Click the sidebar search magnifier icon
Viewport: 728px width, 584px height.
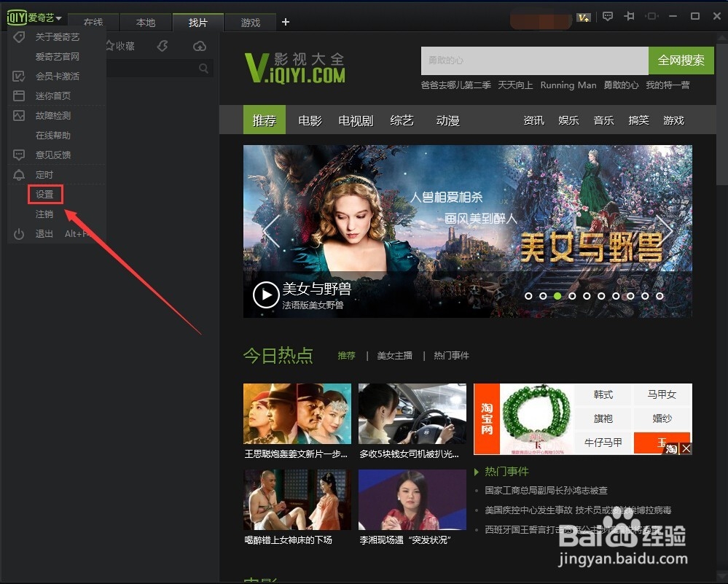click(x=203, y=69)
